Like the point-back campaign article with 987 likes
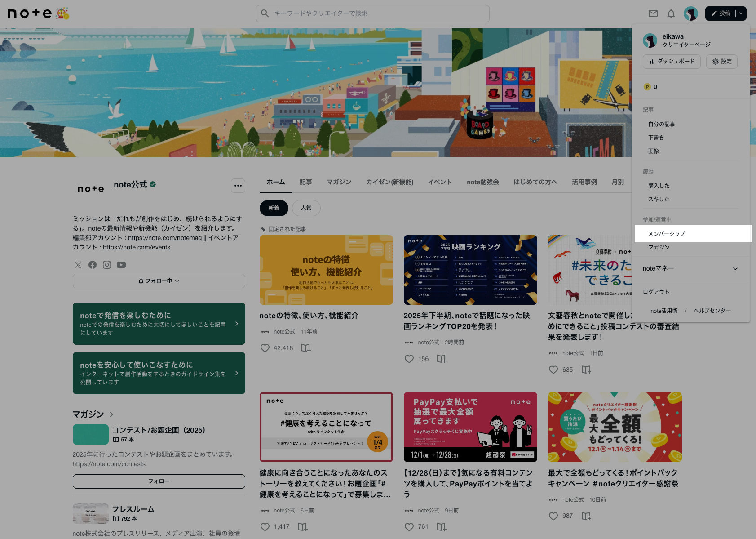Screen dimensions: 756x539 (553, 516)
